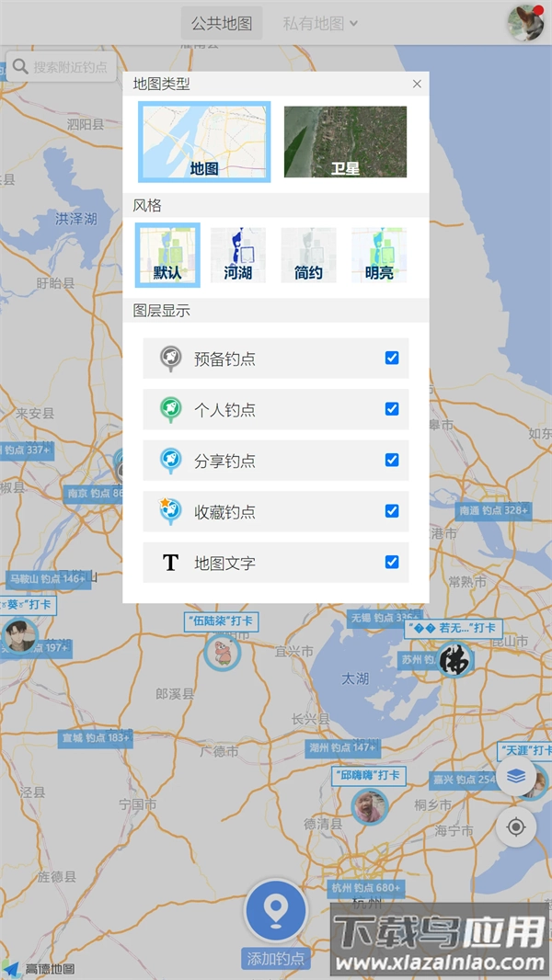
Task: Choose the 默认 map style
Action: pos(167,255)
